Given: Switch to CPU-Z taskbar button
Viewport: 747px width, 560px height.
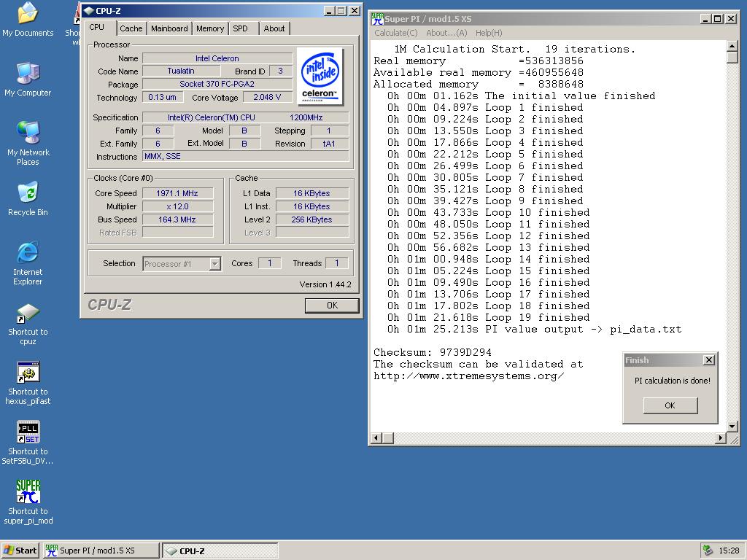Looking at the screenshot, I should (x=220, y=551).
